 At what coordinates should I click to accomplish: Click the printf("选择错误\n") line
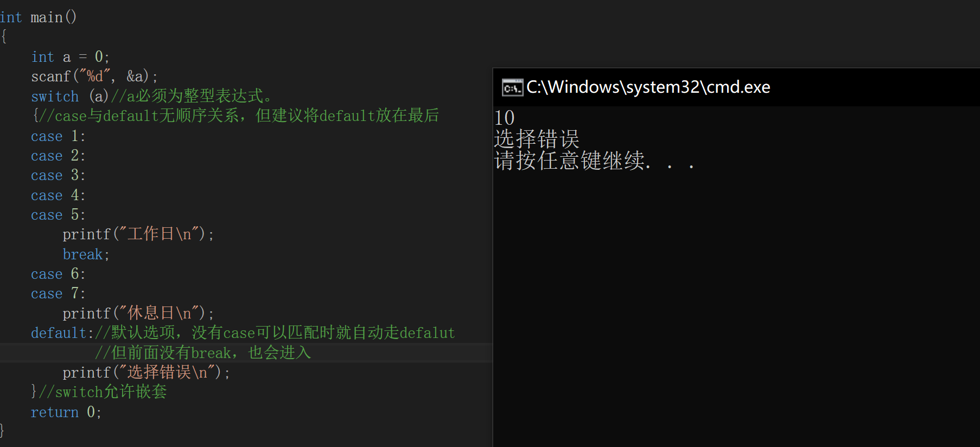[145, 372]
